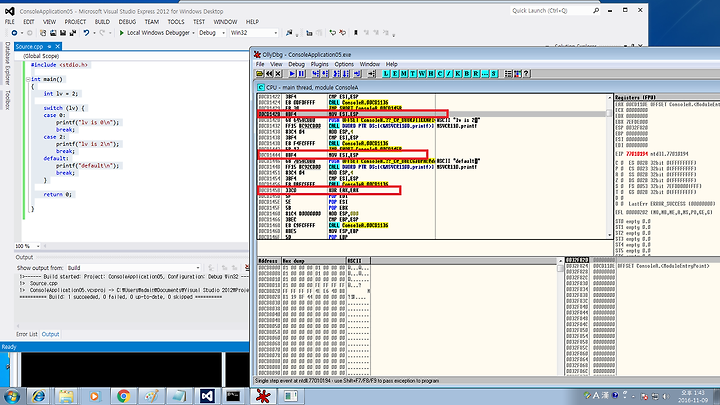Click the Quick Launch search field

(555, 10)
